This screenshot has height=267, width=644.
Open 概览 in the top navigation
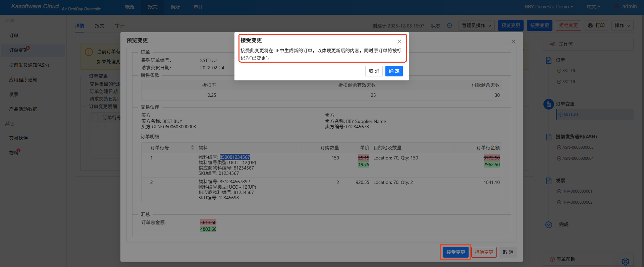[130, 7]
